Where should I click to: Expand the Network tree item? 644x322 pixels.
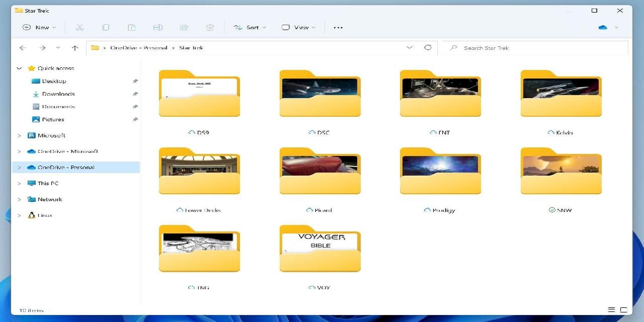coord(19,199)
